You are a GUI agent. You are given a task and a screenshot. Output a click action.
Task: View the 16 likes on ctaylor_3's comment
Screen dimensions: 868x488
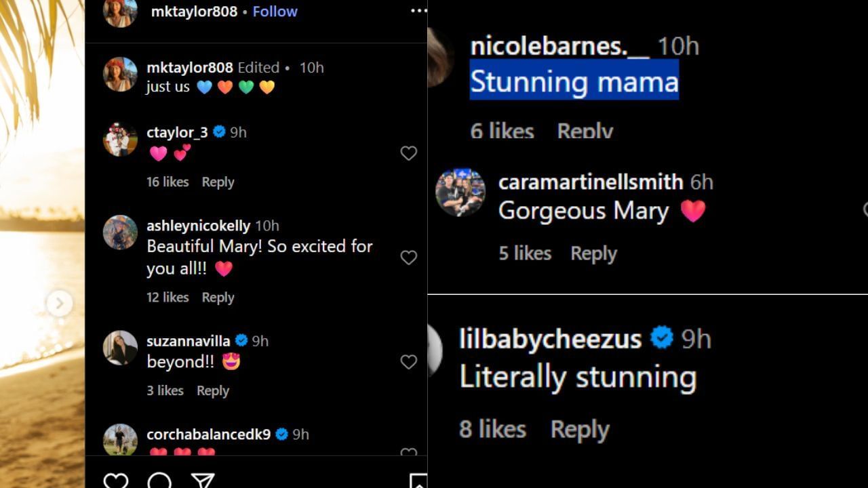(167, 182)
